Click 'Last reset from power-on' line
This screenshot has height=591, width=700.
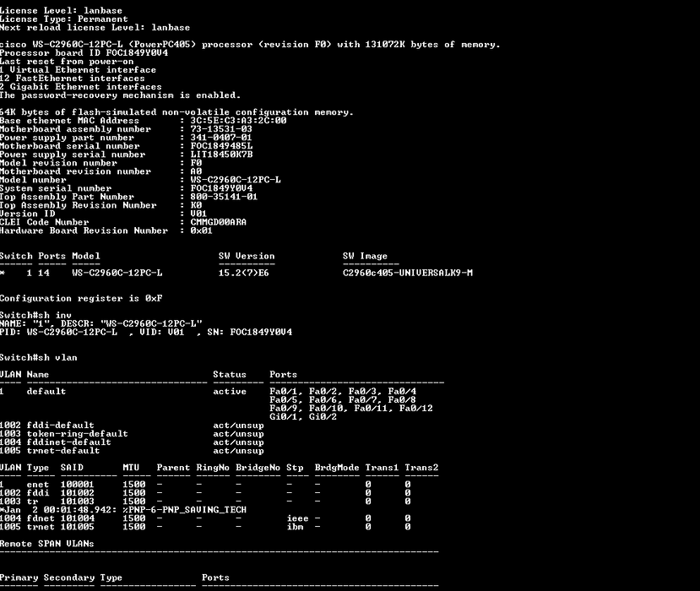[67, 62]
